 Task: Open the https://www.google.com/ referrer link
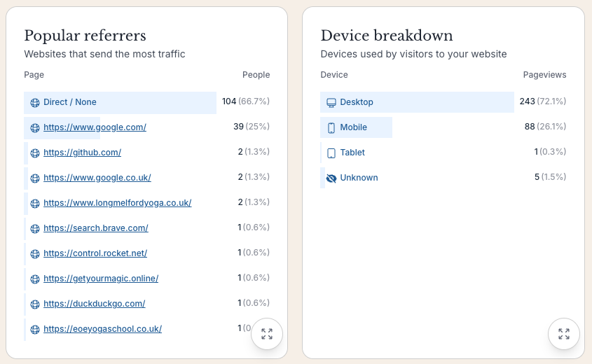pos(95,127)
